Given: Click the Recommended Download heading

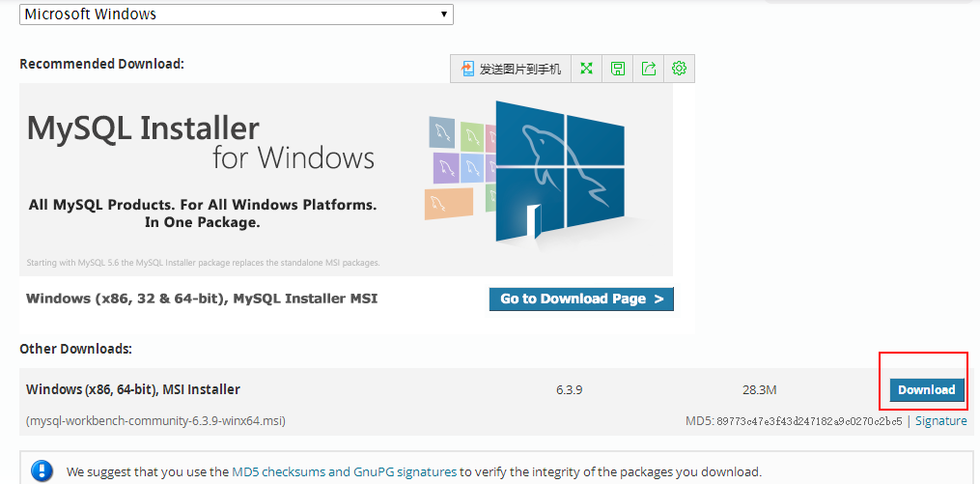Looking at the screenshot, I should 102,64.
